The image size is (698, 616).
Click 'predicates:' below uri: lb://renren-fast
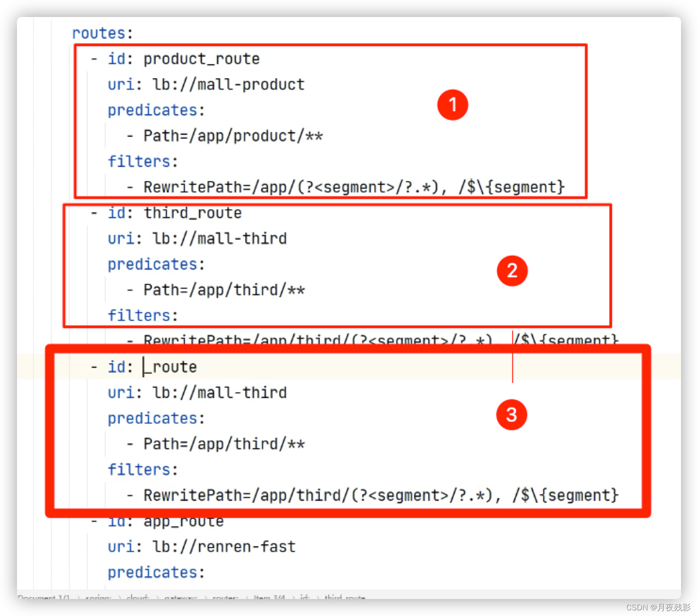(x=156, y=572)
